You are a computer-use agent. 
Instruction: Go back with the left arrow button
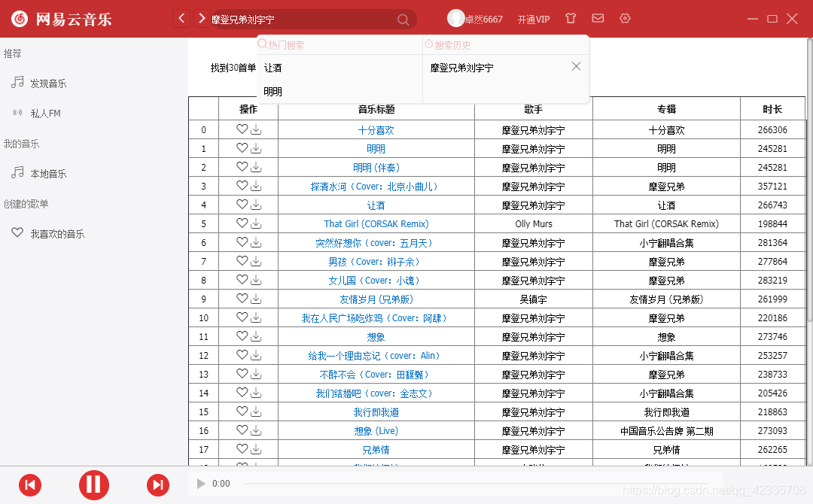pyautogui.click(x=181, y=19)
